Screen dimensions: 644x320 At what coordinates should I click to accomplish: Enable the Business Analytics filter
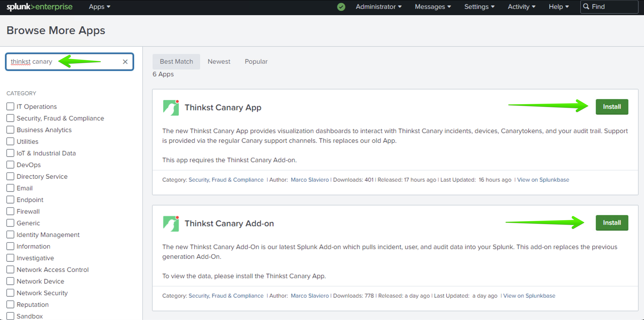coord(10,130)
